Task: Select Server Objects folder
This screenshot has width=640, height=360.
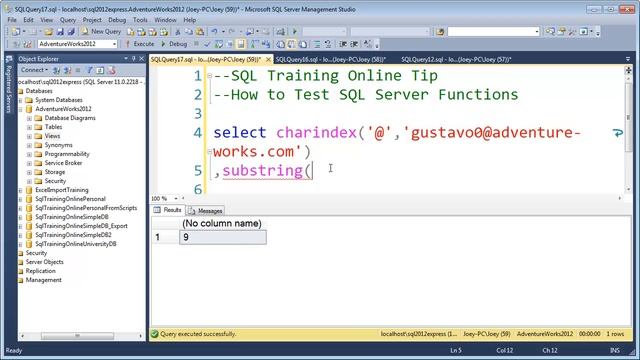Action: coord(44,262)
